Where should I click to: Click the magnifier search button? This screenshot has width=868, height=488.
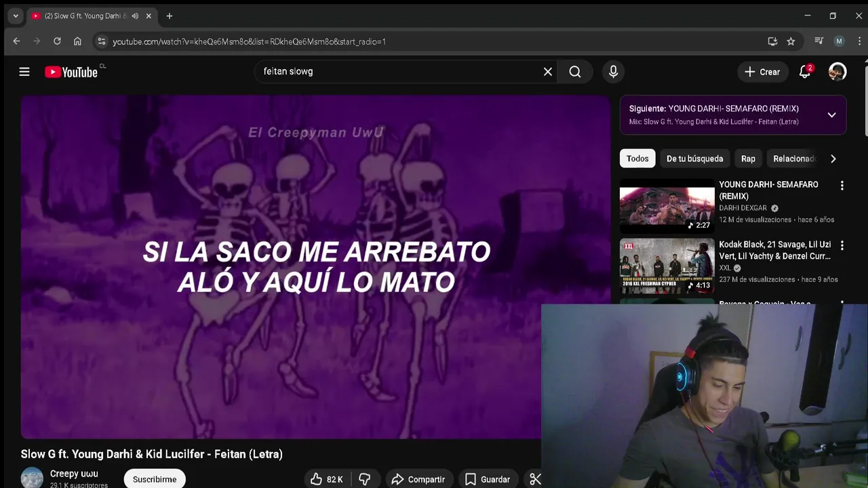575,72
